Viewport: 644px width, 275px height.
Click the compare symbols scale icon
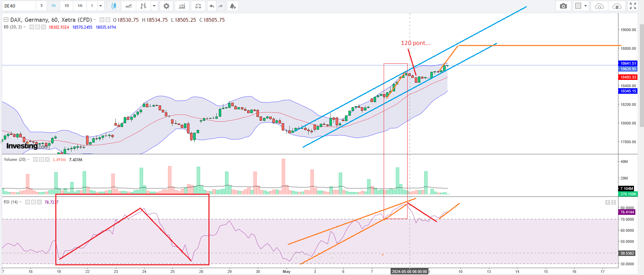coord(198,6)
